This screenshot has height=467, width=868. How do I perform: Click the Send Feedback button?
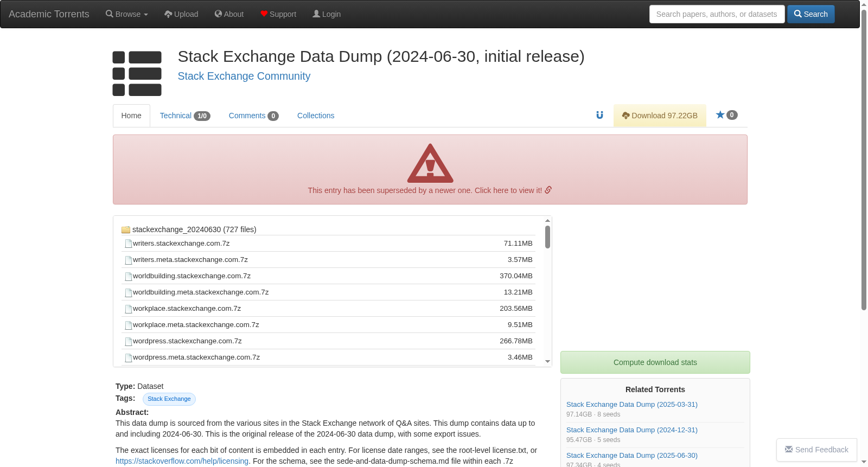click(x=816, y=450)
